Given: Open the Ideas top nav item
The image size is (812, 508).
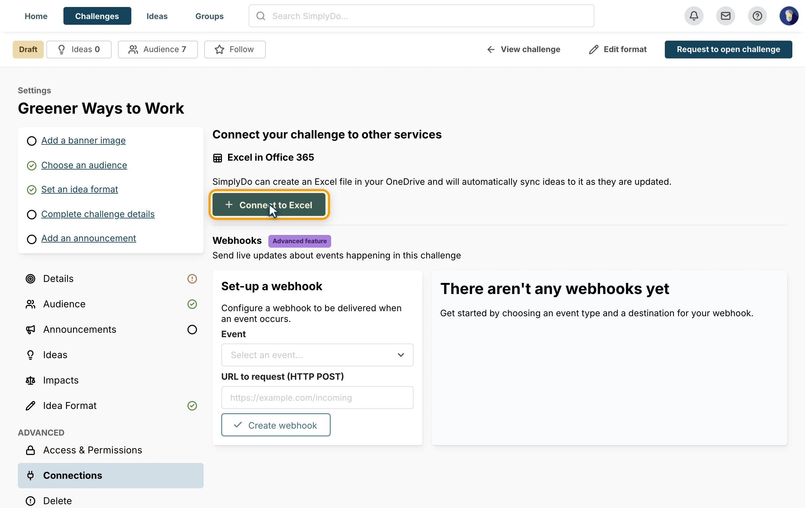Looking at the screenshot, I should click(x=157, y=16).
